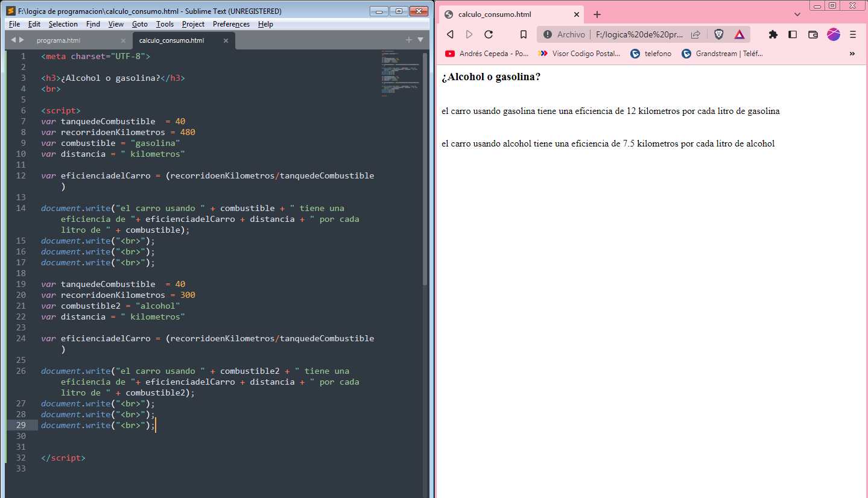
Task: Click the closing script tag
Action: (x=63, y=458)
